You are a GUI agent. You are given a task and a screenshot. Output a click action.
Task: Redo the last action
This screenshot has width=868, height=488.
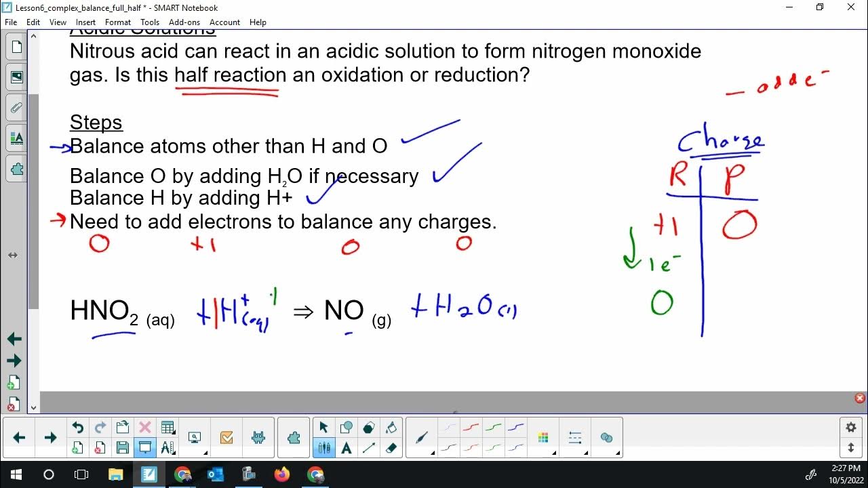click(100, 428)
